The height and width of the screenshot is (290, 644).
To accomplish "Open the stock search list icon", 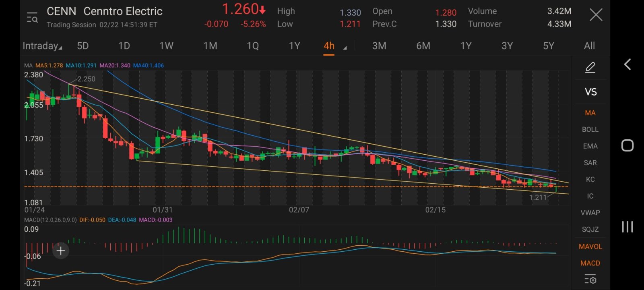I will [x=32, y=18].
